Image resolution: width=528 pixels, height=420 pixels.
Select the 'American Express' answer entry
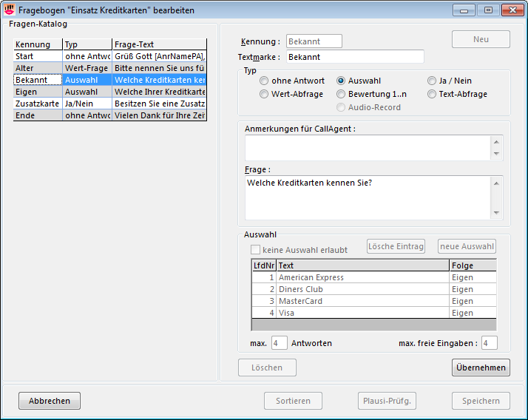pos(362,277)
